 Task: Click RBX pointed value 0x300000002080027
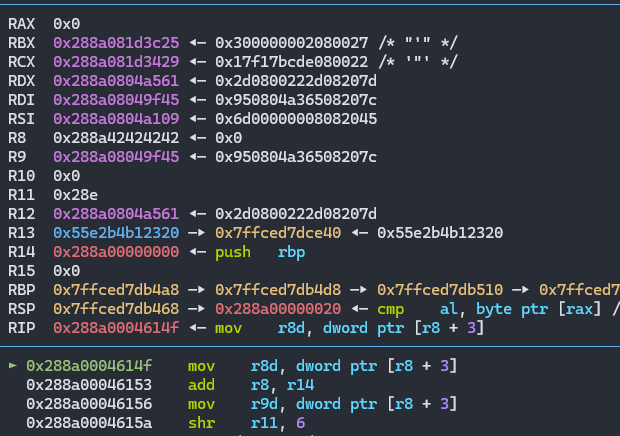292,43
